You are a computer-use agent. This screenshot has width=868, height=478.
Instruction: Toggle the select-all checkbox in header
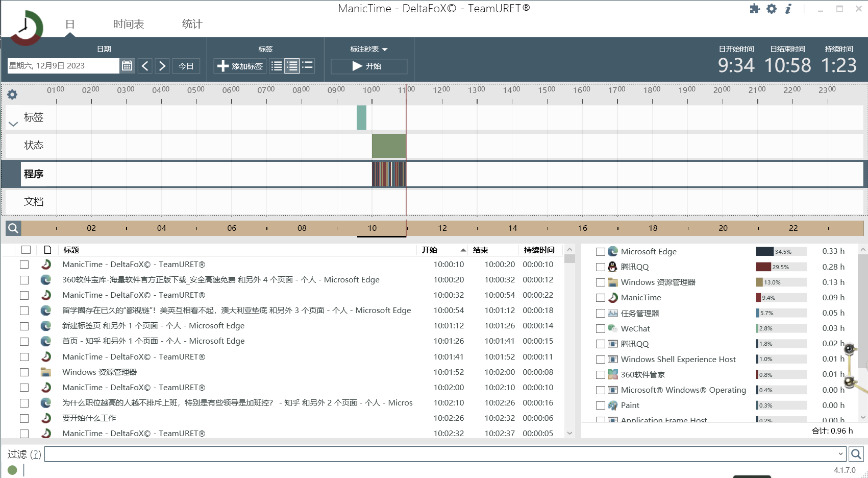tap(26, 250)
